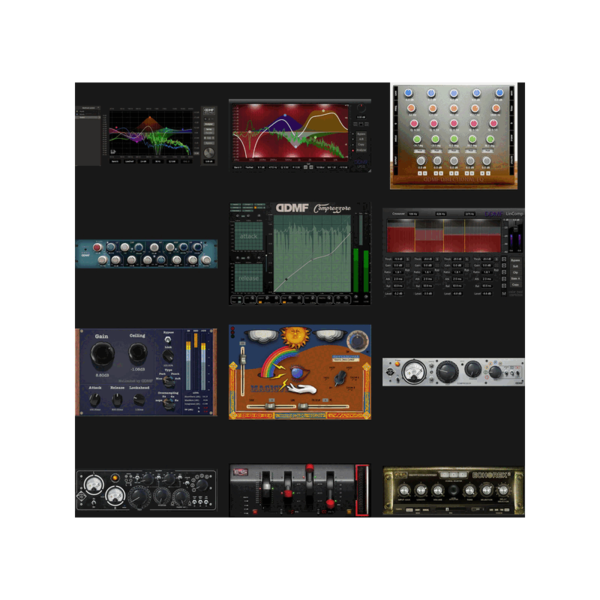Click the dark center eye on the Echorec plugin
The height and width of the screenshot is (600, 600).
(x=453, y=491)
